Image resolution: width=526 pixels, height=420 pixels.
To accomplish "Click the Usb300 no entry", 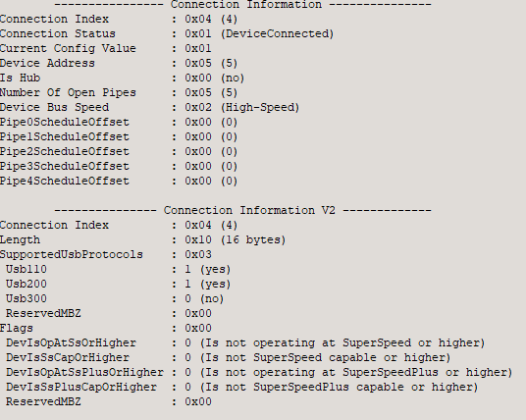I will (115, 299).
